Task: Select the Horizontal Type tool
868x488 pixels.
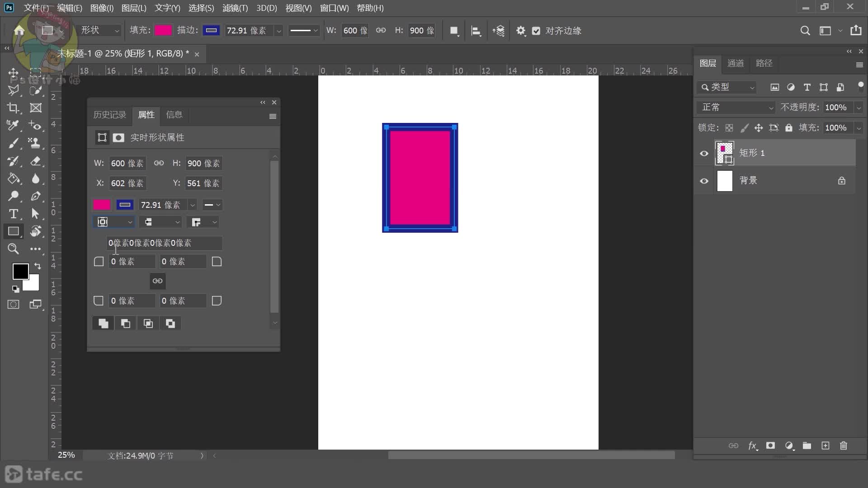Action: 13,214
